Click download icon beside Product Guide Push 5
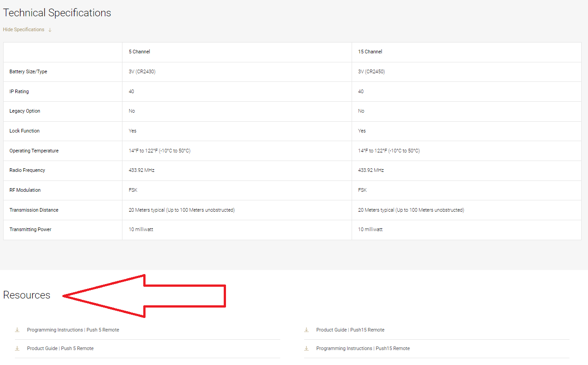Image resolution: width=588 pixels, height=365 pixels. tap(17, 348)
